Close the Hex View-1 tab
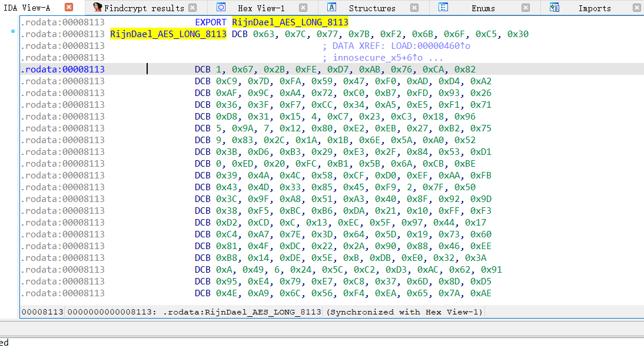Screen dimensions: 644x351 point(303,8)
